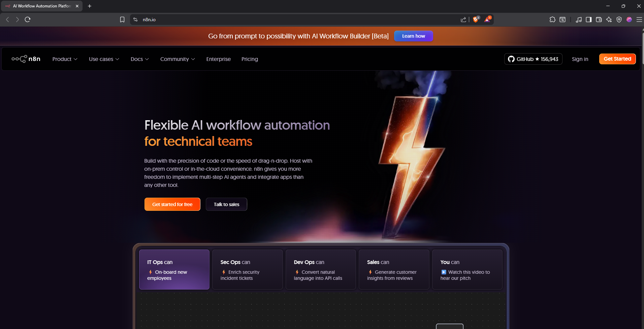This screenshot has width=644, height=329.
Task: Open the browser extensions puzzle icon
Action: click(x=552, y=20)
